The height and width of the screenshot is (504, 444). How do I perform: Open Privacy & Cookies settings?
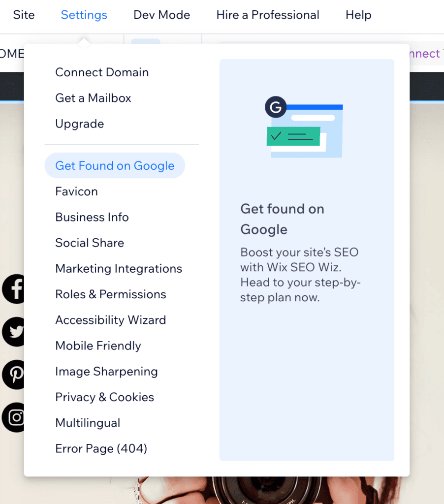click(104, 397)
